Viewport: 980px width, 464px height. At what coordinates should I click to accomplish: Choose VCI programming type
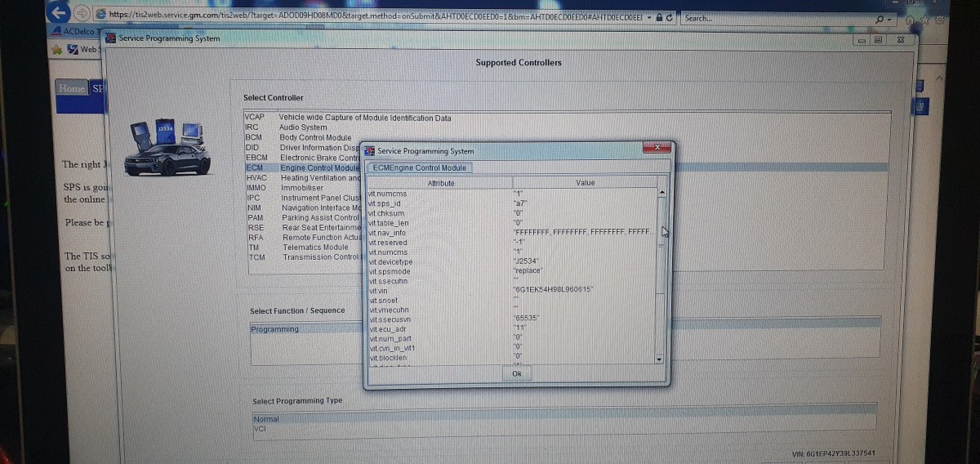(x=563, y=427)
